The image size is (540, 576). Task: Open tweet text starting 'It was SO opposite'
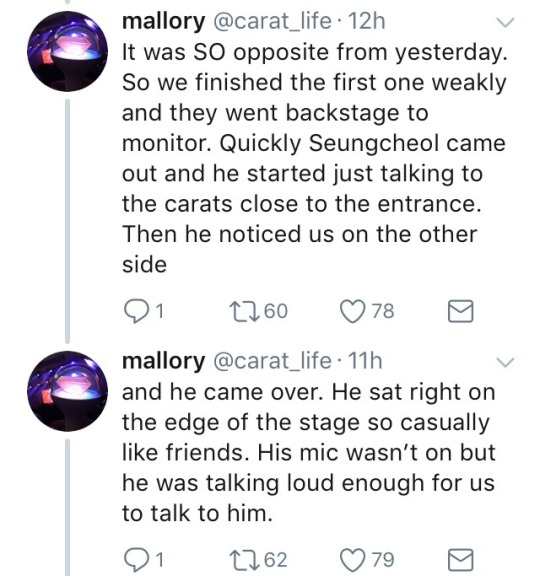314,158
